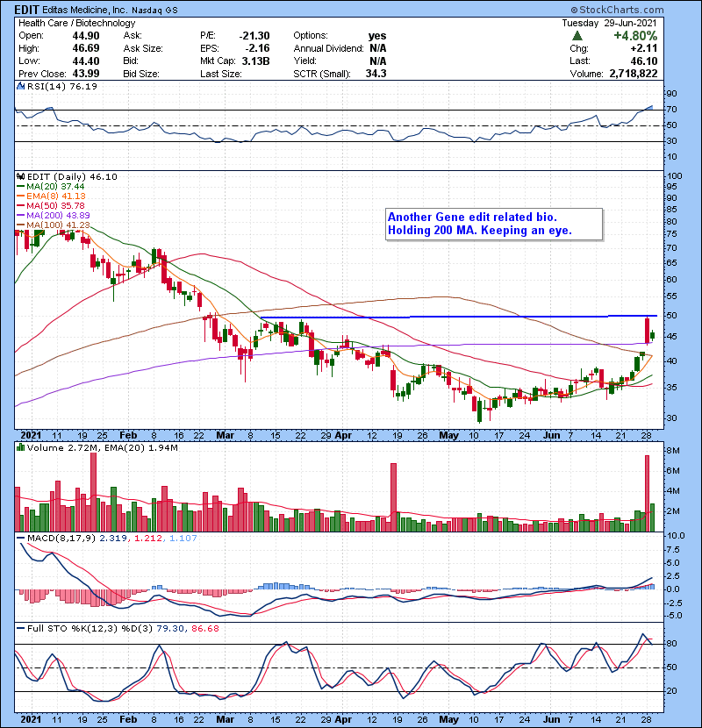Click the Chg value +2.11
The image size is (702, 728).
(x=643, y=48)
